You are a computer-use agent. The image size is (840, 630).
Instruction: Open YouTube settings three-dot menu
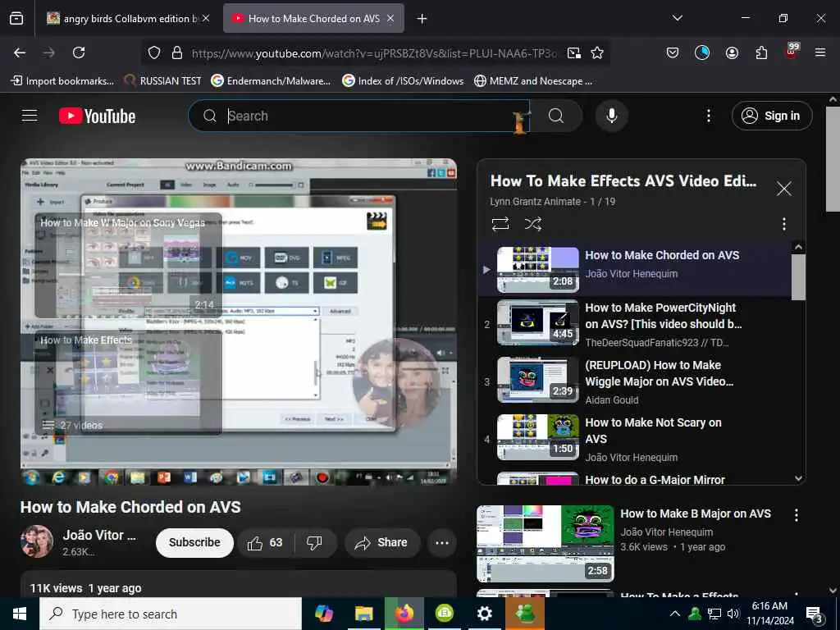click(708, 116)
